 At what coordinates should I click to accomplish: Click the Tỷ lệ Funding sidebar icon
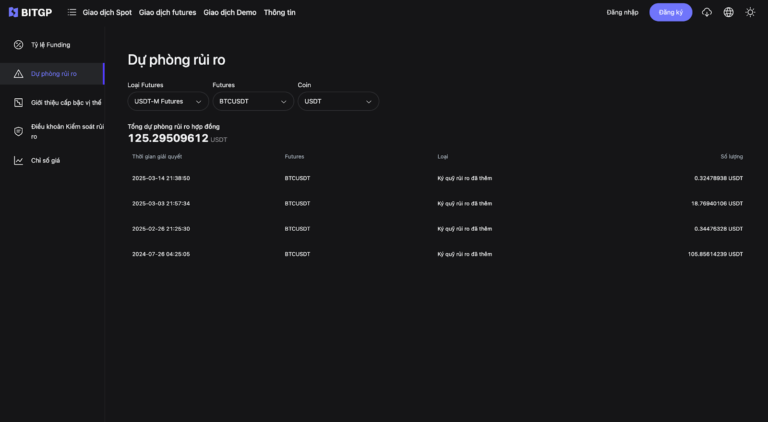(19, 45)
